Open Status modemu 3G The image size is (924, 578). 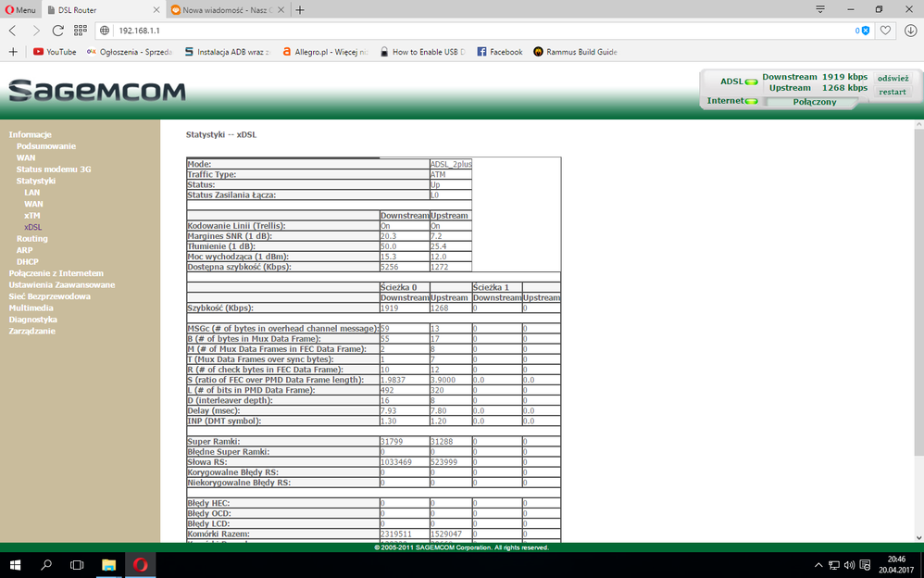(54, 170)
